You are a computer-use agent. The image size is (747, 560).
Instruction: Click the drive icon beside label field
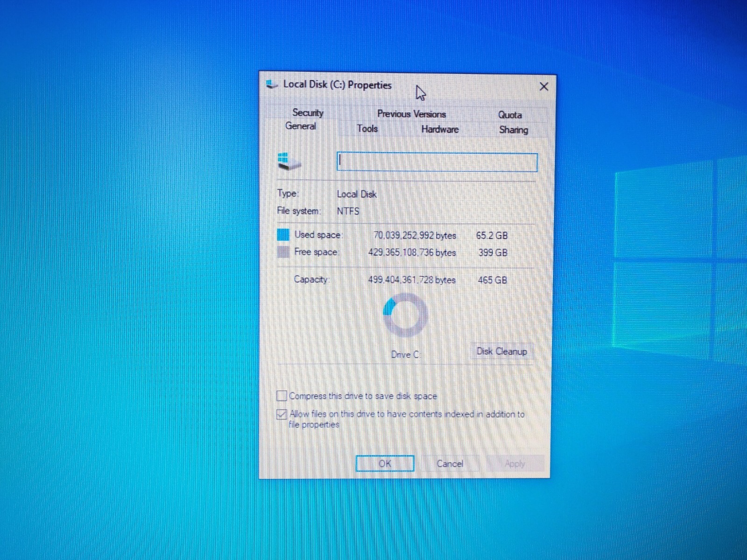[289, 161]
